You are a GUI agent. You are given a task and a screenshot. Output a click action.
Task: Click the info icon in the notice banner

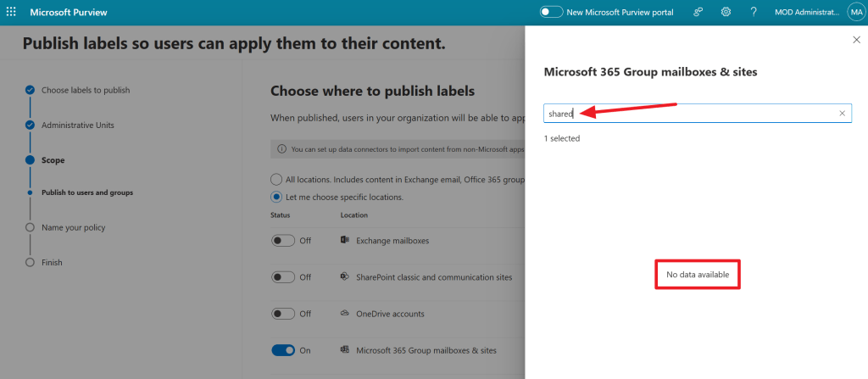click(x=282, y=149)
